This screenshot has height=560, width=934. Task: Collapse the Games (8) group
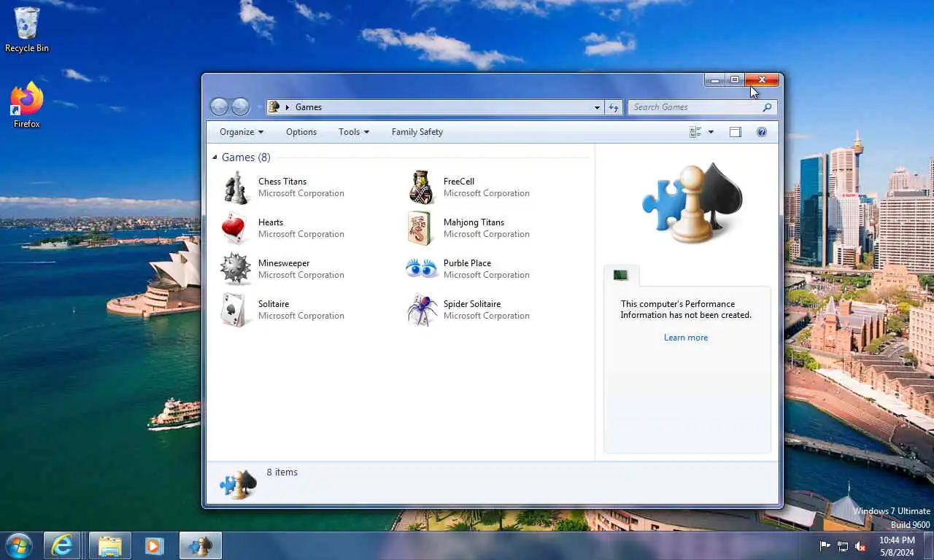(x=215, y=157)
